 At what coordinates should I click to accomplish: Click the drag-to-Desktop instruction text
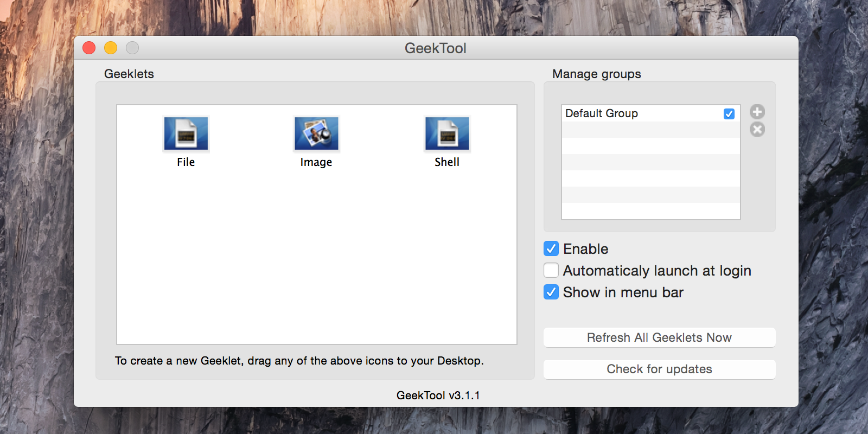(299, 361)
